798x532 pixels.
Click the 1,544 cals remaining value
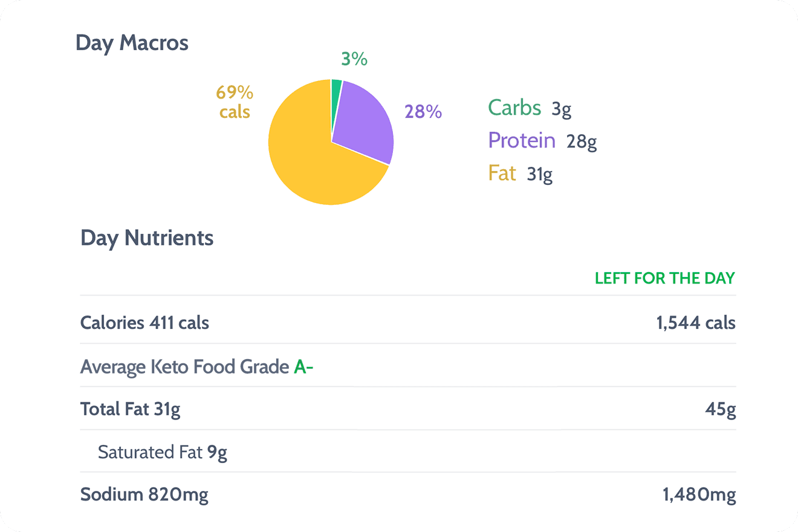tap(696, 322)
